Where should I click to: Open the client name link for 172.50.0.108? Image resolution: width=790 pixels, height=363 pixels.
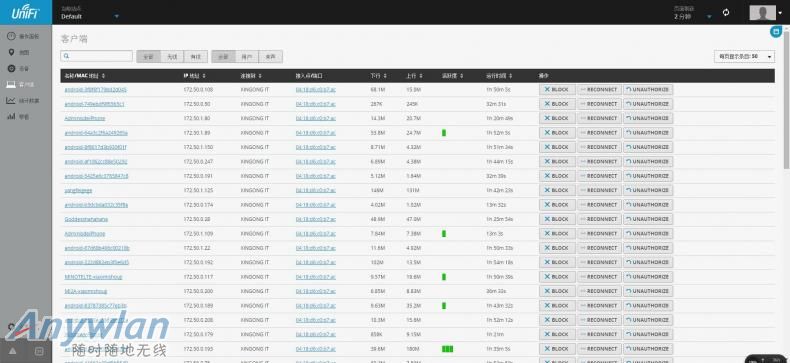[96, 89]
